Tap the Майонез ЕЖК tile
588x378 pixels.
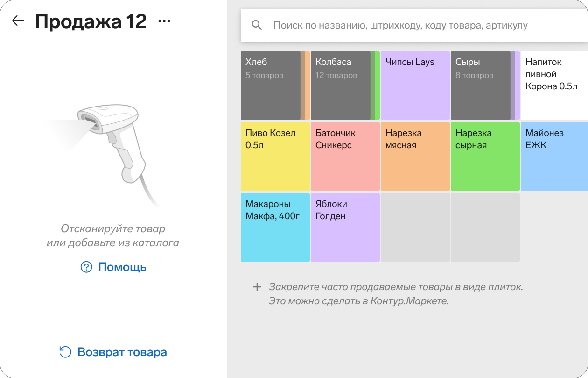coord(554,157)
